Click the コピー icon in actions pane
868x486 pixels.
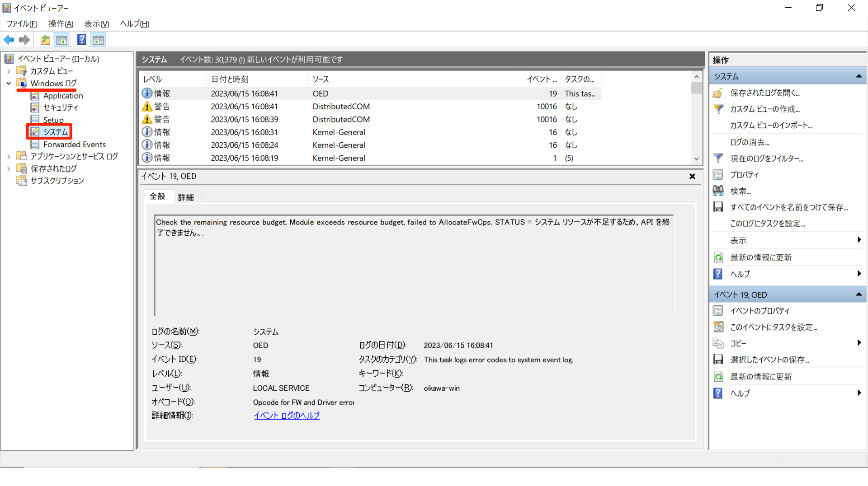(718, 343)
